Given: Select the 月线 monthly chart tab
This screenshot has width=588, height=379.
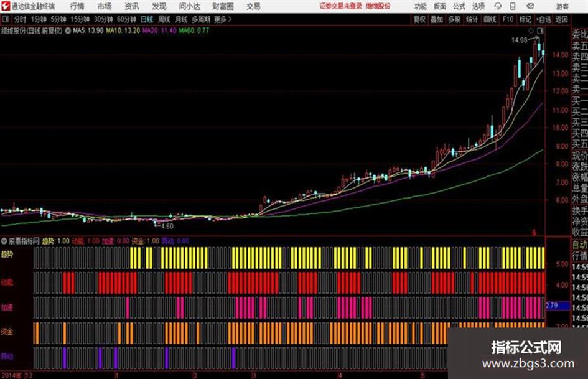Looking at the screenshot, I should (182, 19).
